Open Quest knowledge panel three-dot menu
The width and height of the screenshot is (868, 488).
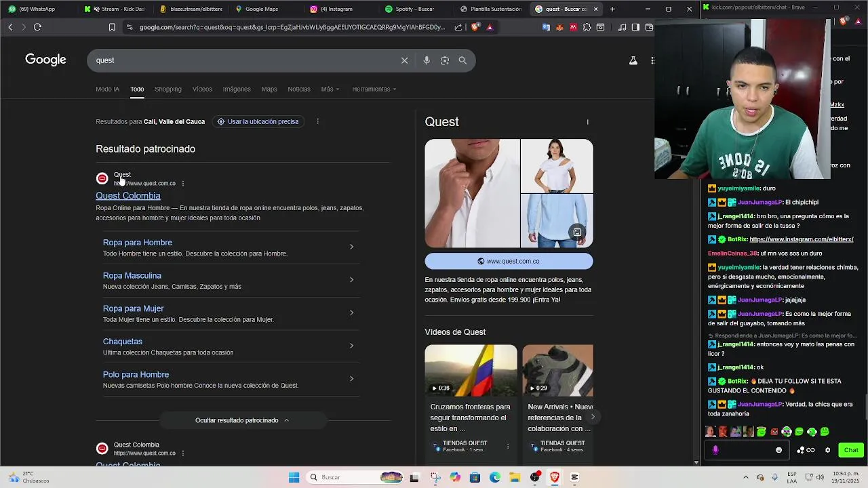click(x=587, y=122)
